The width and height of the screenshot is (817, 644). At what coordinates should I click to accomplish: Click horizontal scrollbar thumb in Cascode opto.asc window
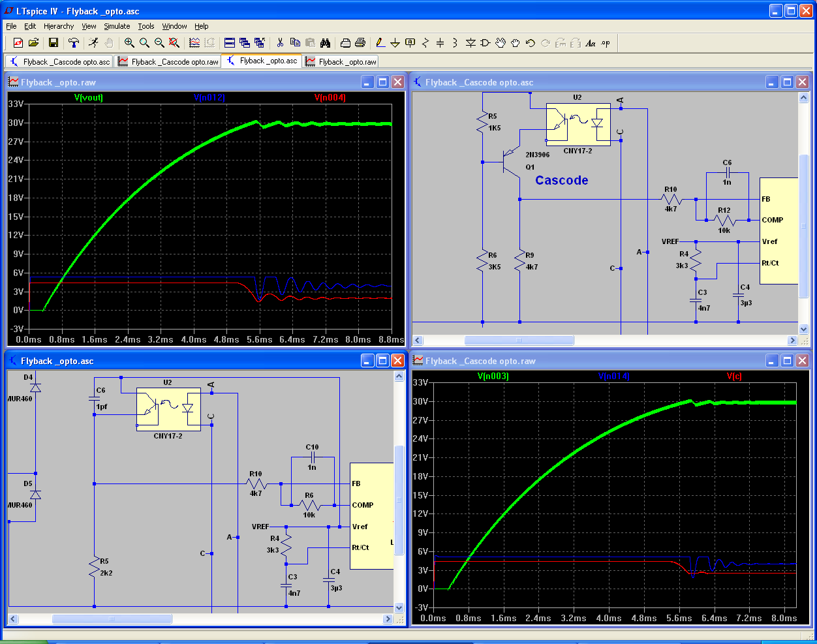pyautogui.click(x=519, y=341)
